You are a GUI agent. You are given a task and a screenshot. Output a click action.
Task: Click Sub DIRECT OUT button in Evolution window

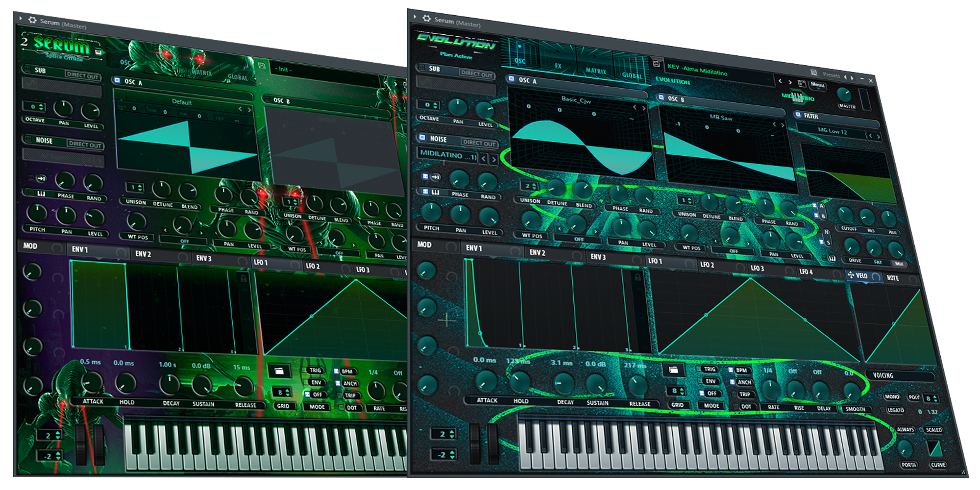[477, 74]
